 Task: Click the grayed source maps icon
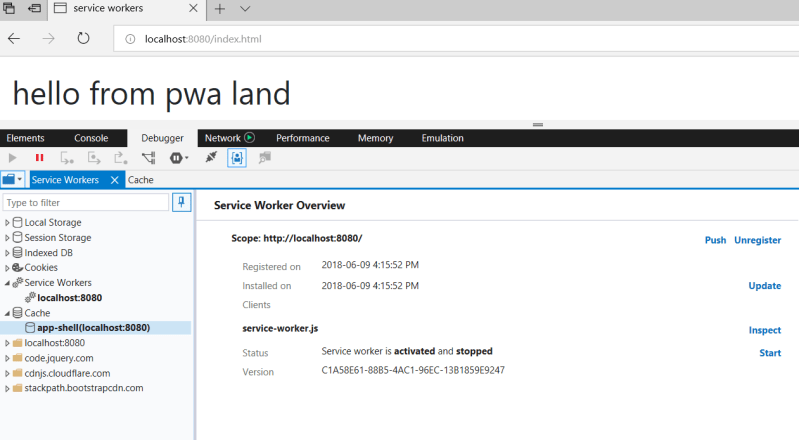[x=264, y=158]
